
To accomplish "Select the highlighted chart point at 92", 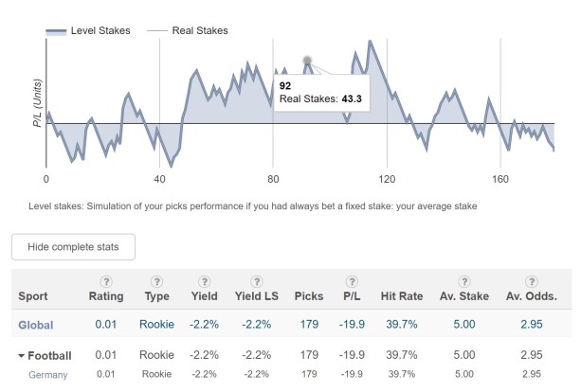I will (x=307, y=61).
